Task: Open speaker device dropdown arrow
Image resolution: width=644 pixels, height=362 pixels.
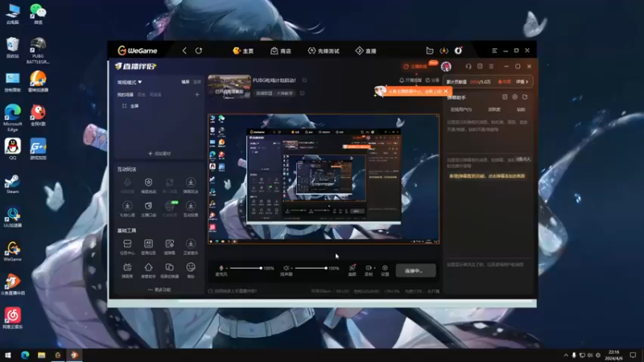Action: [292, 269]
